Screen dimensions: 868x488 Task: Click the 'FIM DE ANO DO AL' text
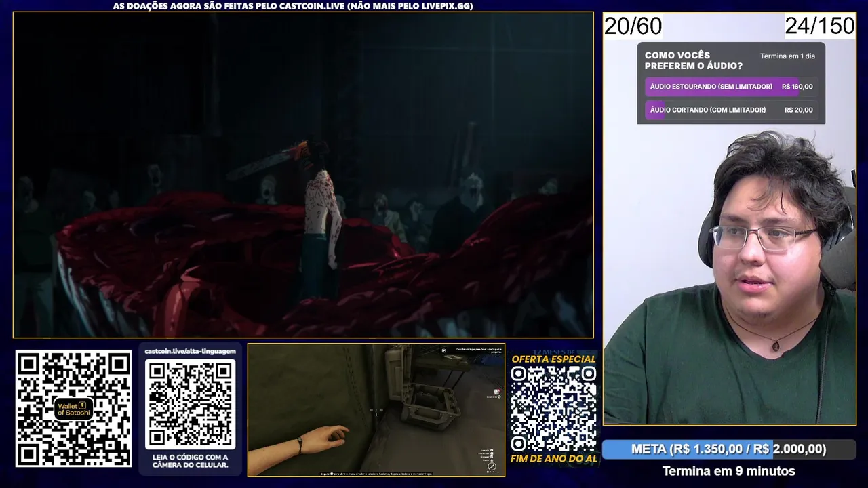click(x=553, y=458)
